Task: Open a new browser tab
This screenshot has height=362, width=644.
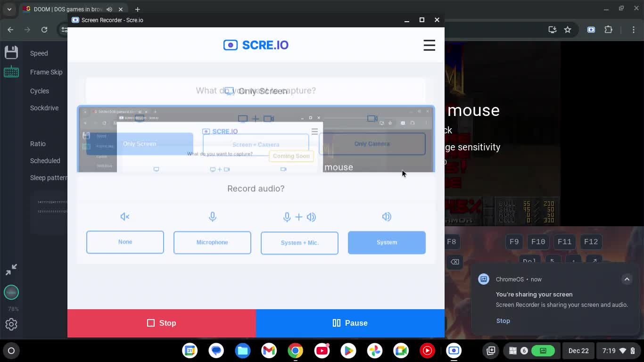Action: point(137,9)
